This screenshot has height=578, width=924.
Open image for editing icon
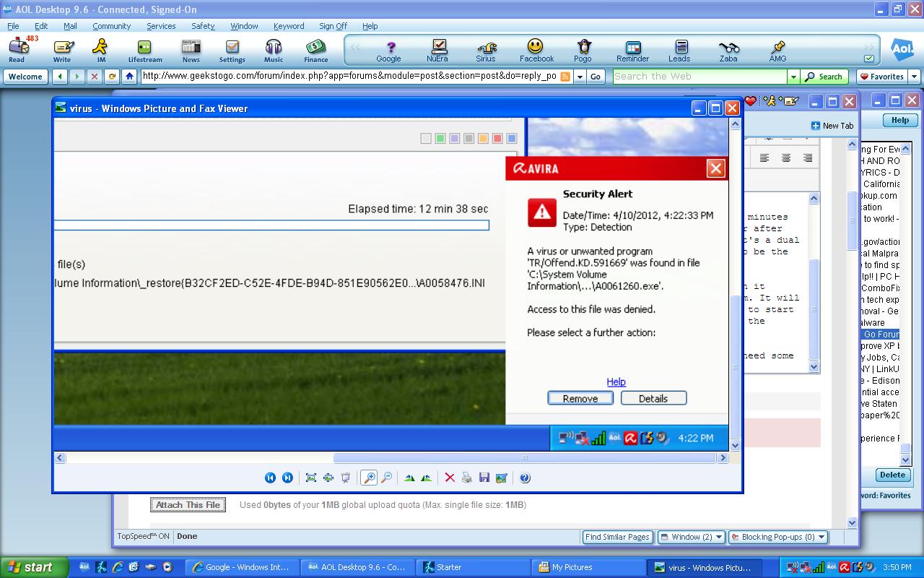coord(502,478)
